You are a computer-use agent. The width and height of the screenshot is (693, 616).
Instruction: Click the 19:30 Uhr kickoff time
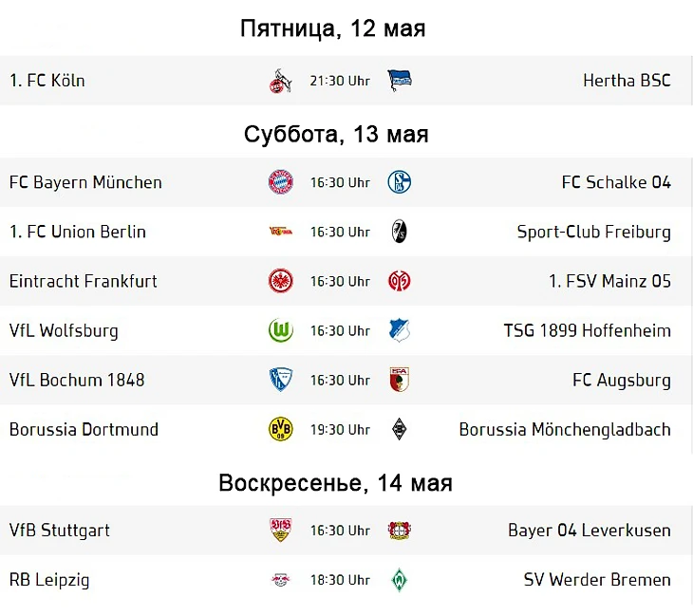(340, 430)
